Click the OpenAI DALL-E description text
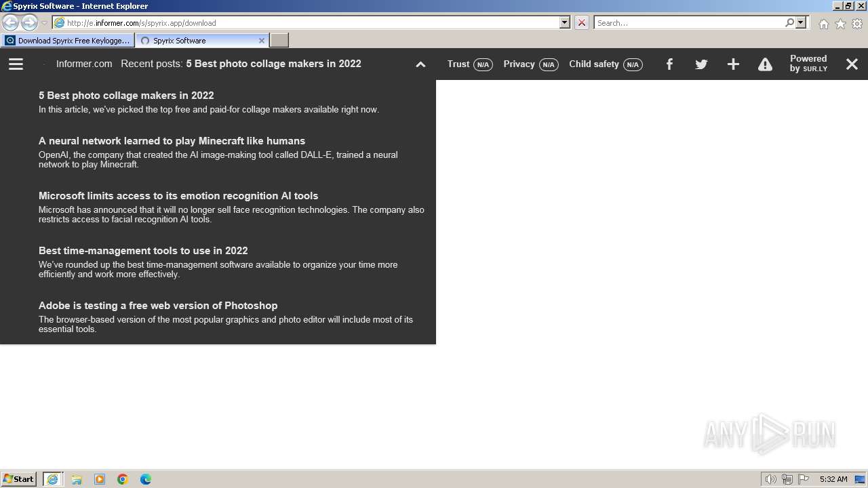 coord(218,160)
